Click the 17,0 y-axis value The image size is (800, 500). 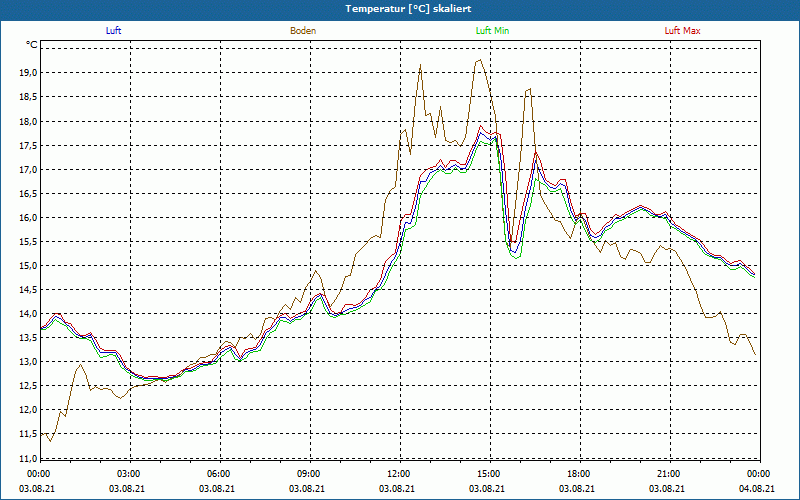[29, 169]
